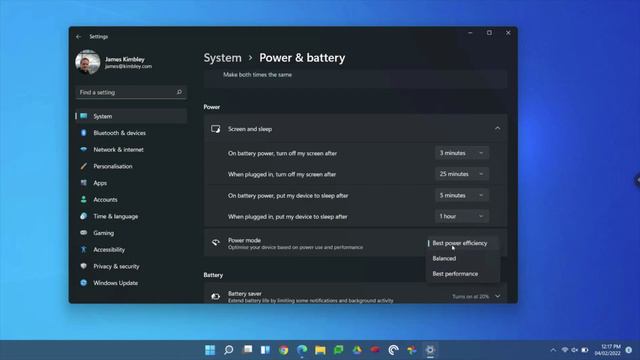Open Widgets on the taskbar
The image size is (640, 360).
pyautogui.click(x=265, y=350)
